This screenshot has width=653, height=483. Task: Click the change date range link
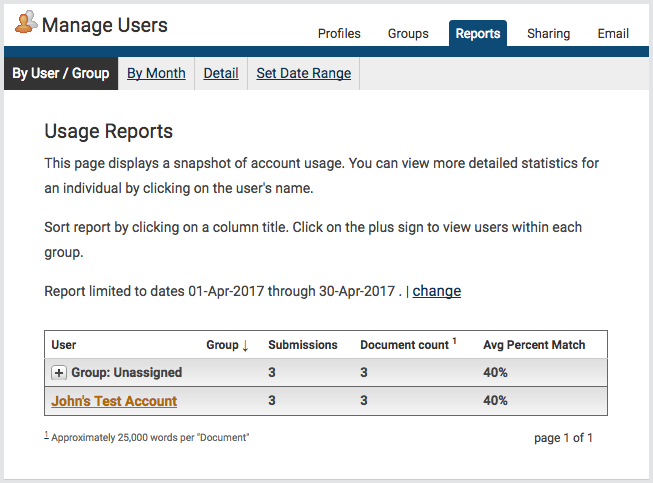pyautogui.click(x=436, y=291)
